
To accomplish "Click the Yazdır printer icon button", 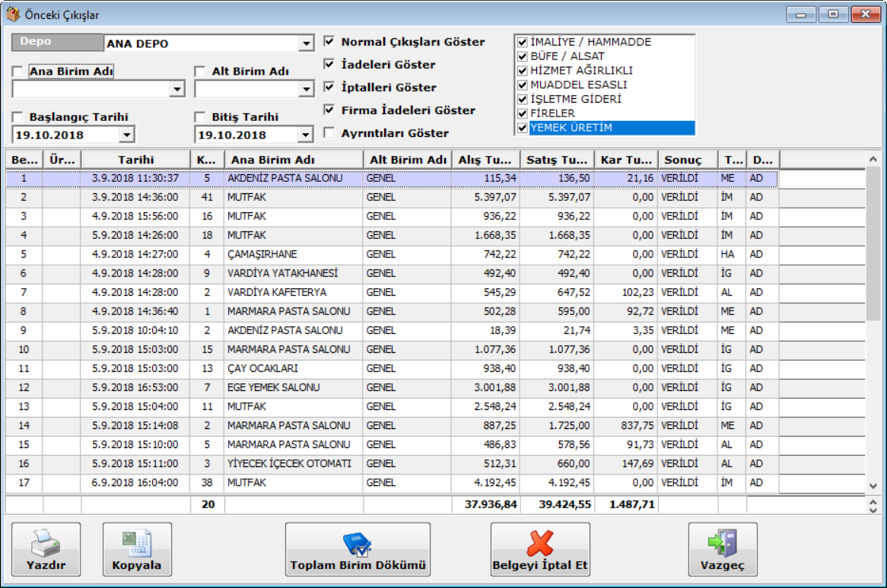I will tap(46, 549).
